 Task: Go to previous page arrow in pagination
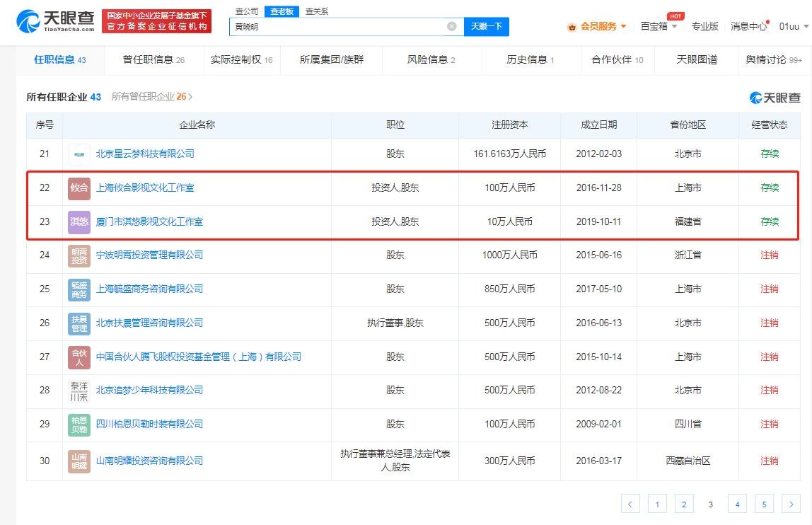click(x=630, y=504)
